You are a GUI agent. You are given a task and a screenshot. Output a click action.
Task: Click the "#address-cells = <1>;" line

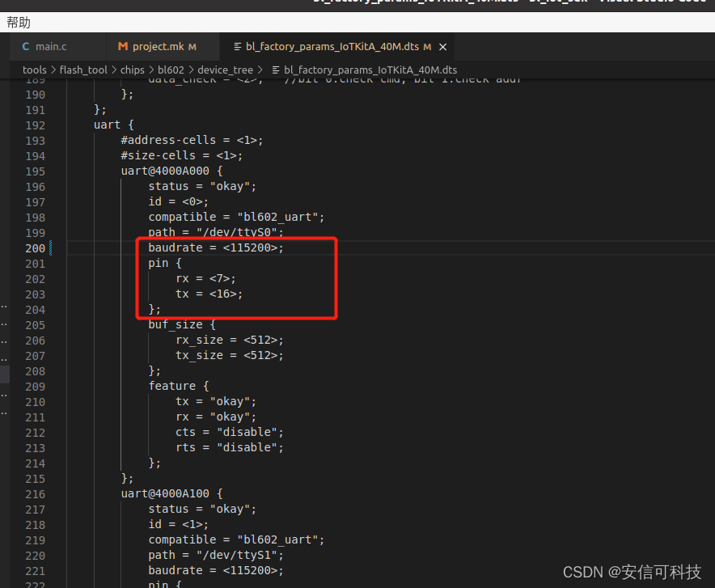coord(192,140)
